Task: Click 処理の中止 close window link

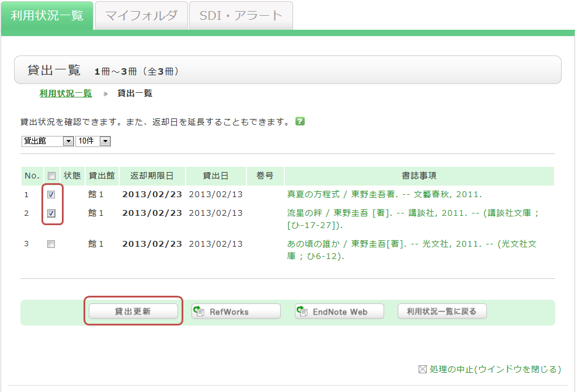Action: point(495,369)
